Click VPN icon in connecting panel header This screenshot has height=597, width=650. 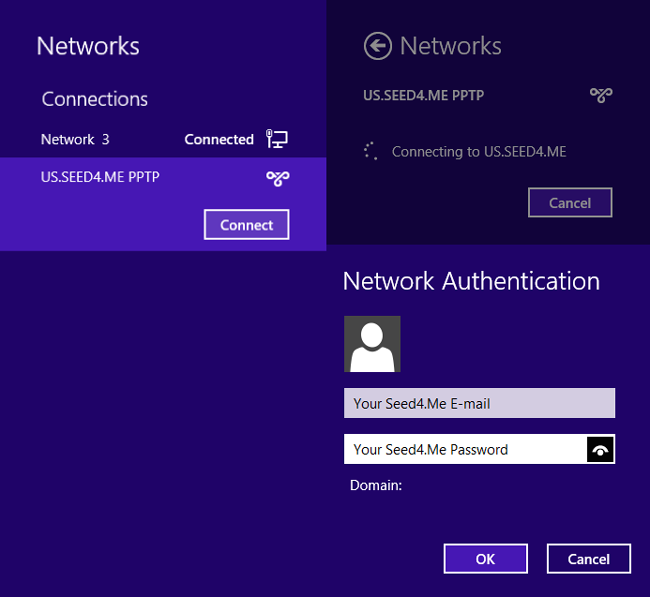coord(601,95)
